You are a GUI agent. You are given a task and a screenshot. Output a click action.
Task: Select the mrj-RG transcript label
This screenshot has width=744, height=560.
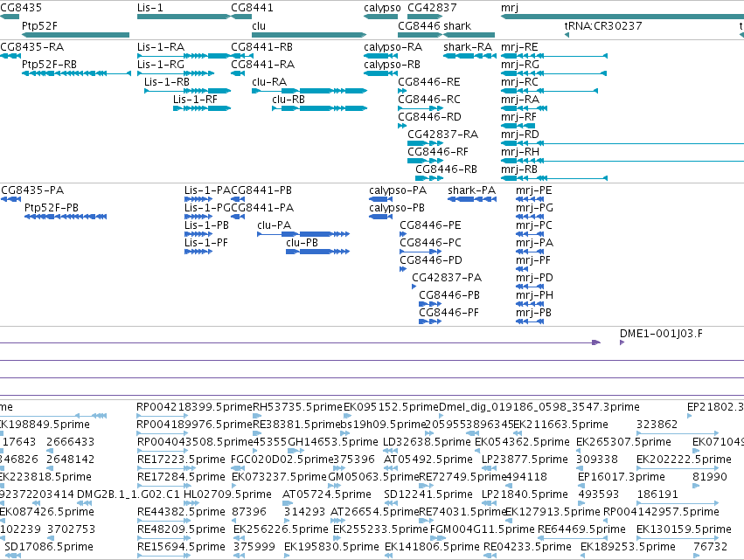pos(520,65)
